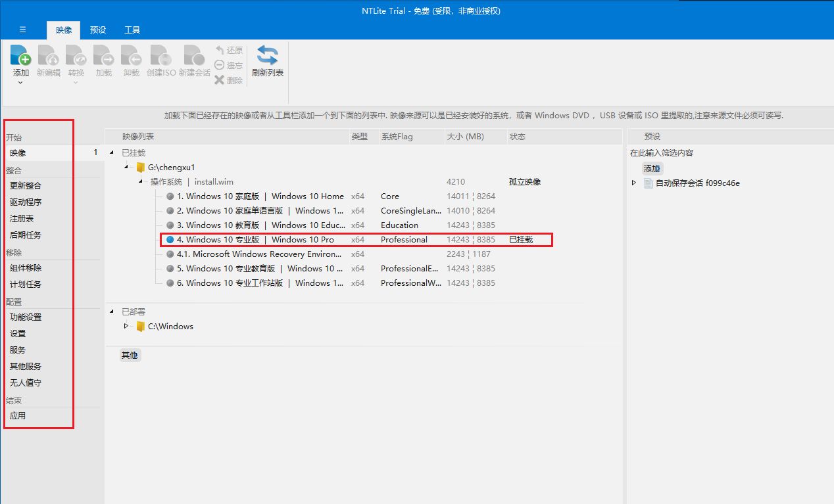This screenshot has width=834, height=504.
Task: Open the hamburger menu icon
Action: point(23,30)
